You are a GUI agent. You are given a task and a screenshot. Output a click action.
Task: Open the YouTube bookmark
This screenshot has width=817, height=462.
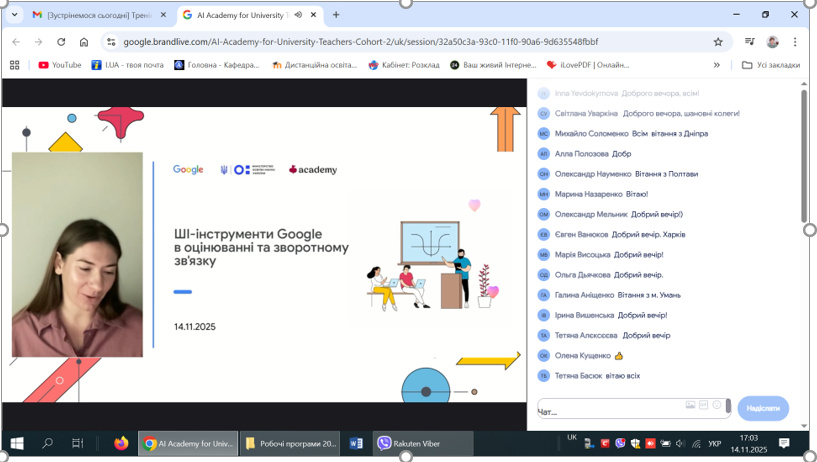tap(60, 65)
